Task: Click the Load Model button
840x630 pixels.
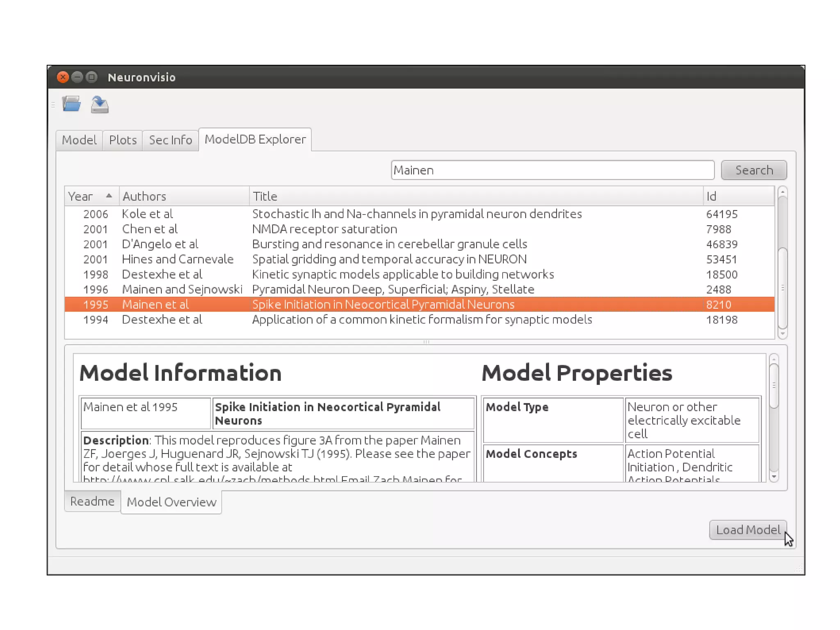Action: pos(748,530)
